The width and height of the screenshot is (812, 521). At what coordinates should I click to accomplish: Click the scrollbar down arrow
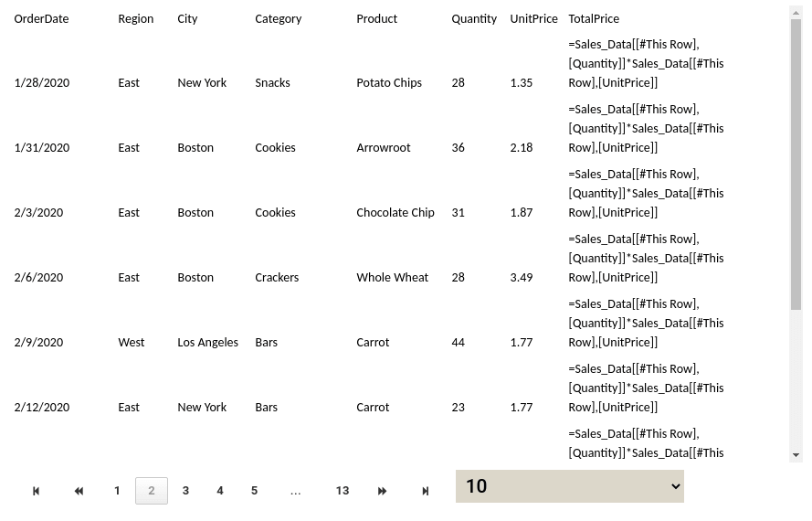coord(796,455)
